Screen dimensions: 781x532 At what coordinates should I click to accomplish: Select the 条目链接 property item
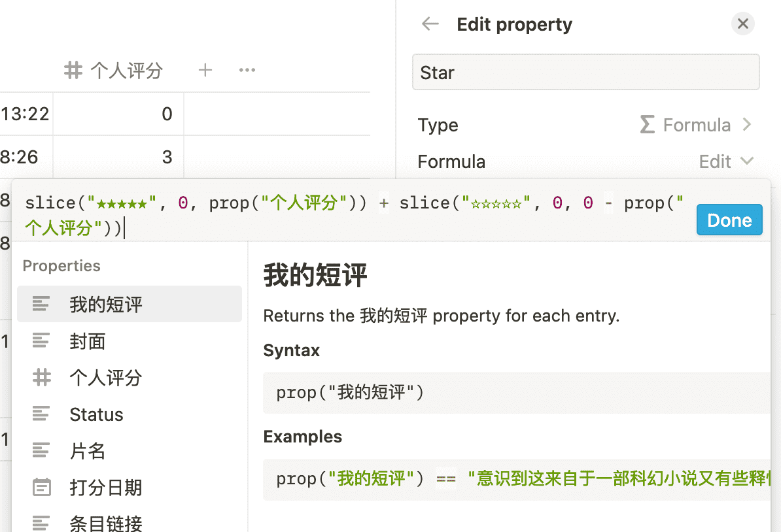106,523
